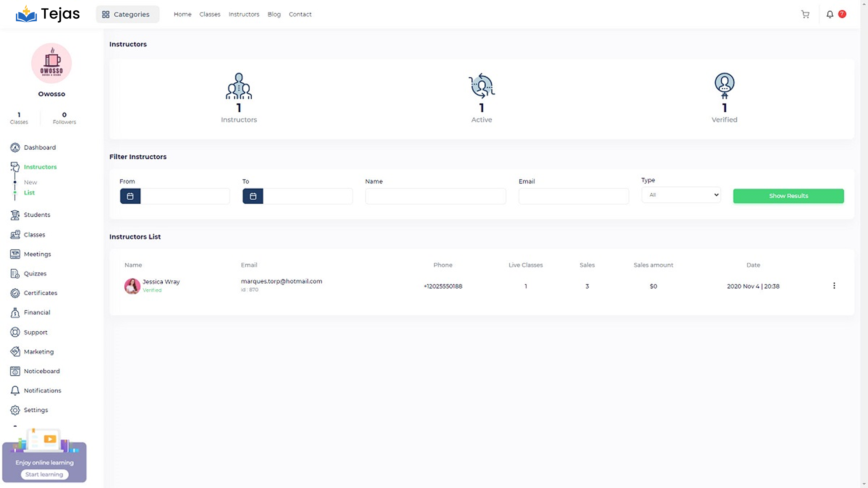This screenshot has height=488, width=868.
Task: Click the Start learning button
Action: pos(44,474)
